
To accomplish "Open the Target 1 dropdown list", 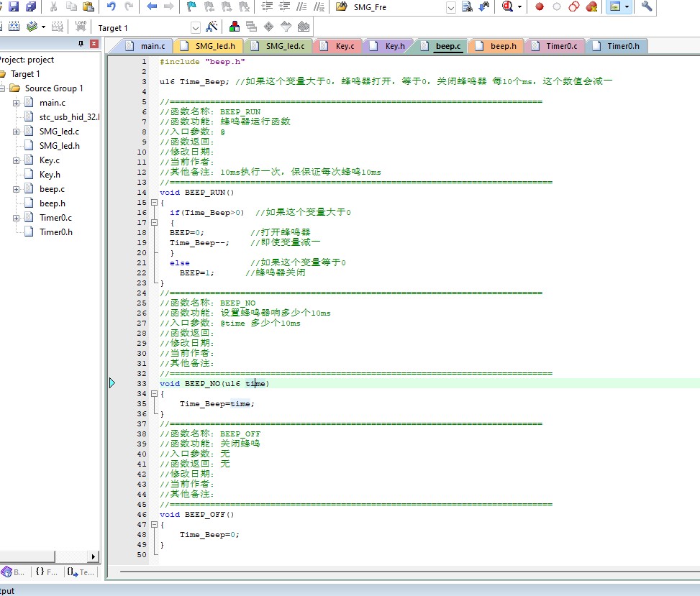I will pos(196,27).
